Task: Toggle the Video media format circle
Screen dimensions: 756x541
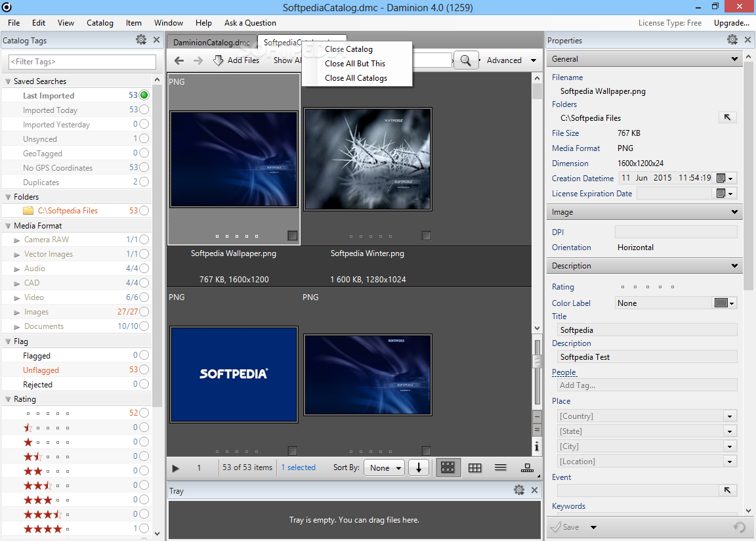Action: tap(144, 297)
